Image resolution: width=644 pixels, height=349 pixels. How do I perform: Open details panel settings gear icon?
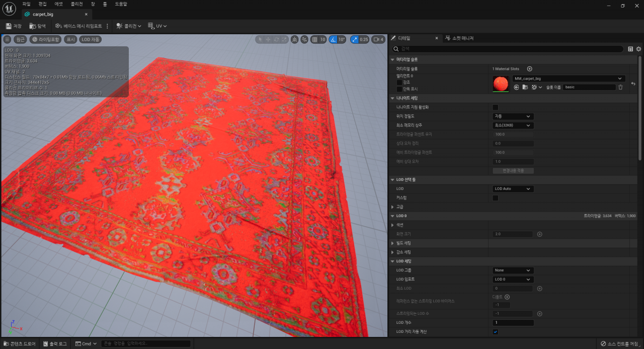pyautogui.click(x=638, y=49)
